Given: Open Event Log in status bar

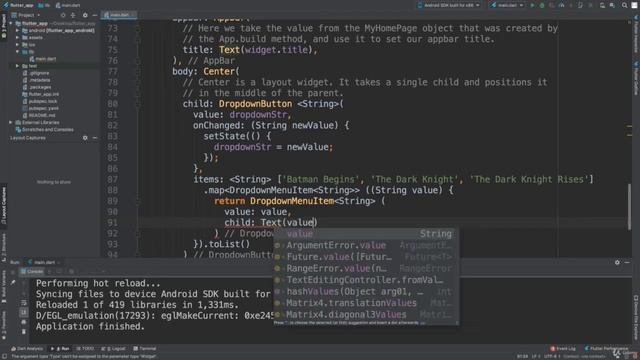Looking at the screenshot, I should pos(563,349).
